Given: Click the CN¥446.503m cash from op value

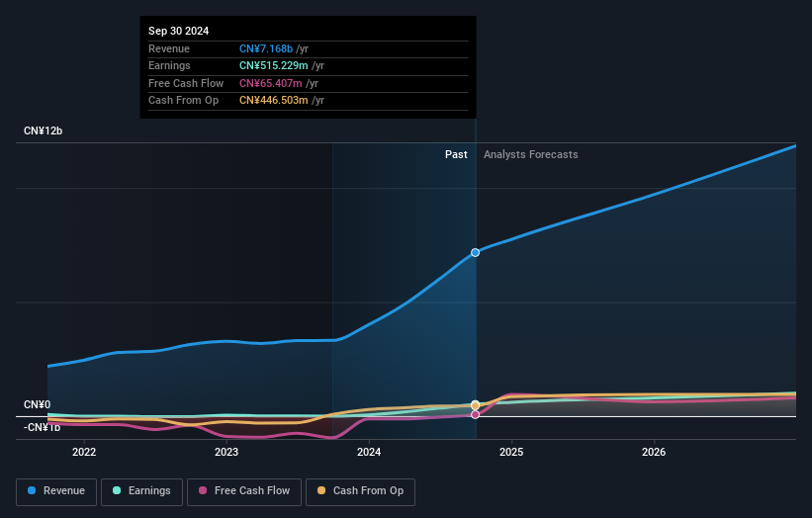Looking at the screenshot, I should (x=273, y=101).
